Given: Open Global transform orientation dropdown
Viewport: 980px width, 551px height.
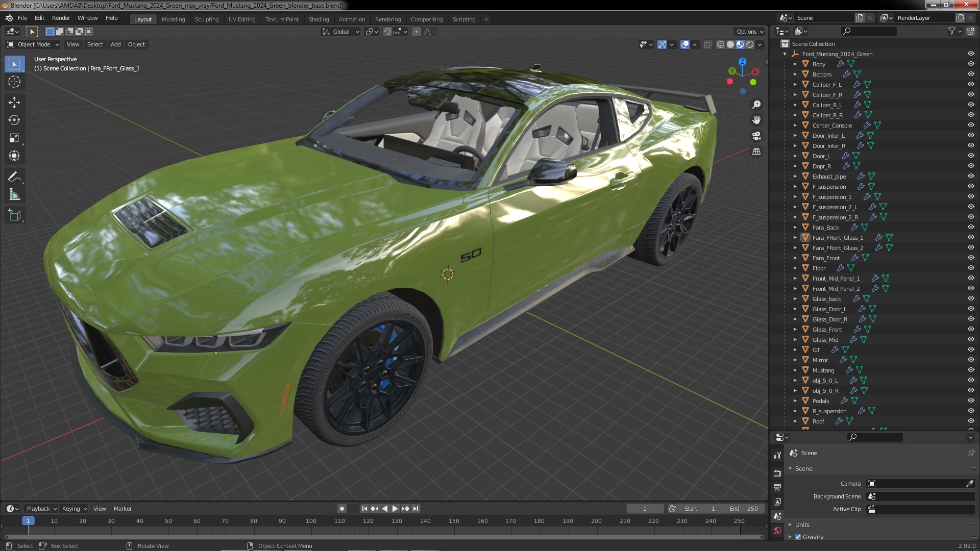Looking at the screenshot, I should [341, 32].
